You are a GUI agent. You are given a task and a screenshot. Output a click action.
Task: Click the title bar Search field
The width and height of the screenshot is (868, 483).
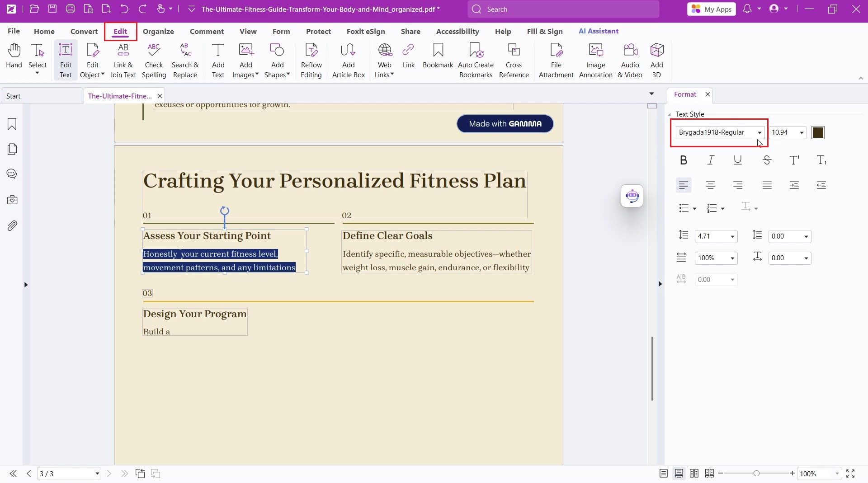tap(563, 9)
